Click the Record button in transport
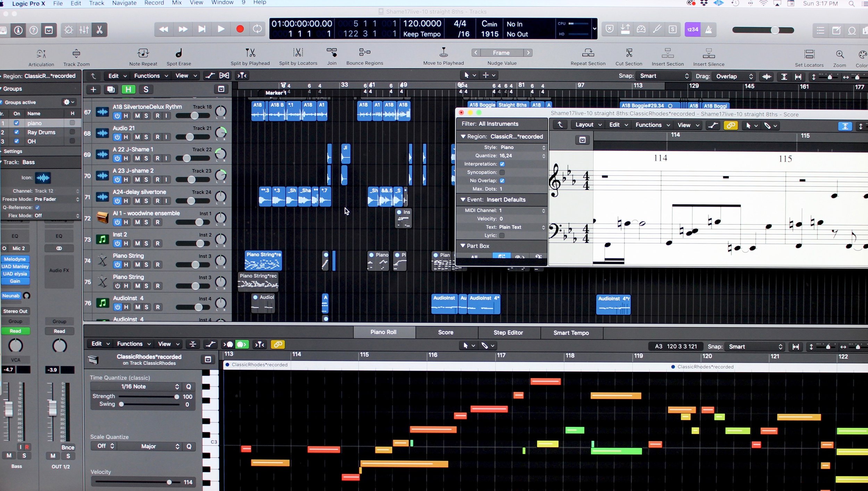The height and width of the screenshot is (491, 868). pyautogui.click(x=240, y=29)
